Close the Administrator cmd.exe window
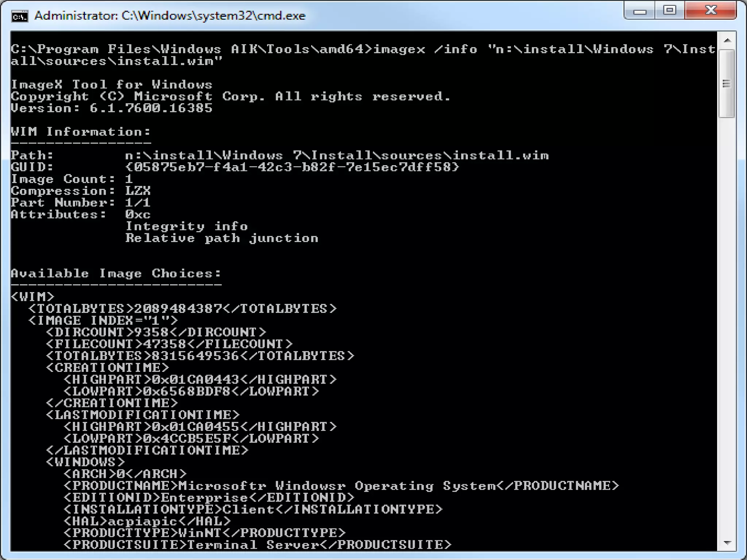The width and height of the screenshot is (747, 560). coord(711,10)
